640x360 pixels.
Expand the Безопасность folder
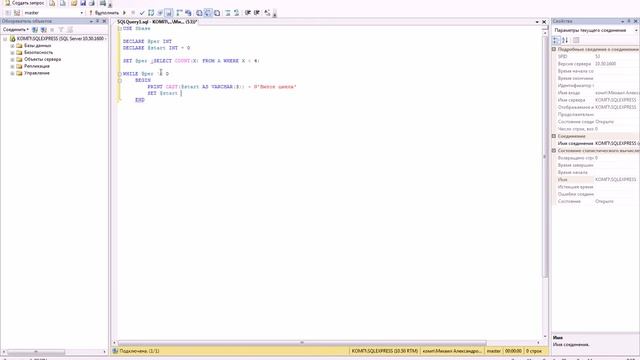(12, 53)
